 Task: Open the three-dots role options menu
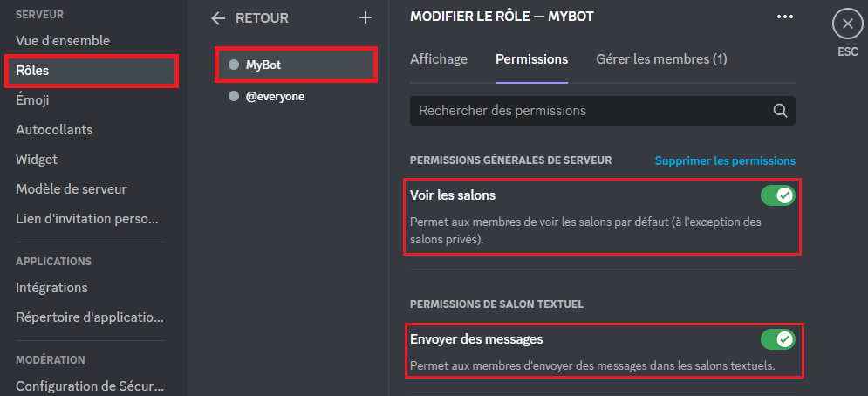click(785, 17)
